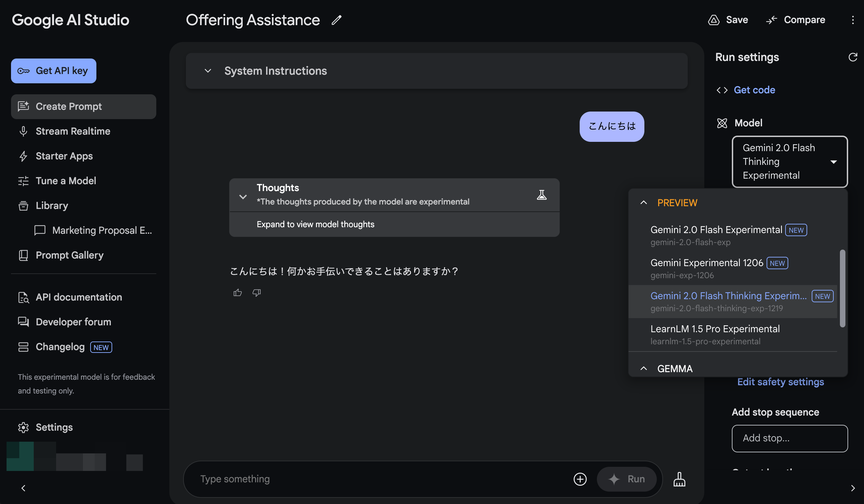The height and width of the screenshot is (504, 864).
Task: Open the Model selection dropdown
Action: [x=789, y=162]
